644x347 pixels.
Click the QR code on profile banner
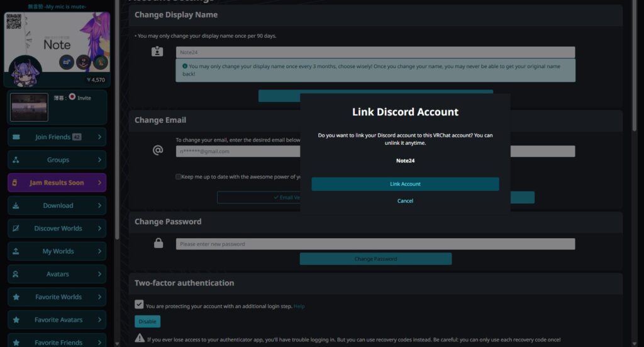tap(14, 21)
